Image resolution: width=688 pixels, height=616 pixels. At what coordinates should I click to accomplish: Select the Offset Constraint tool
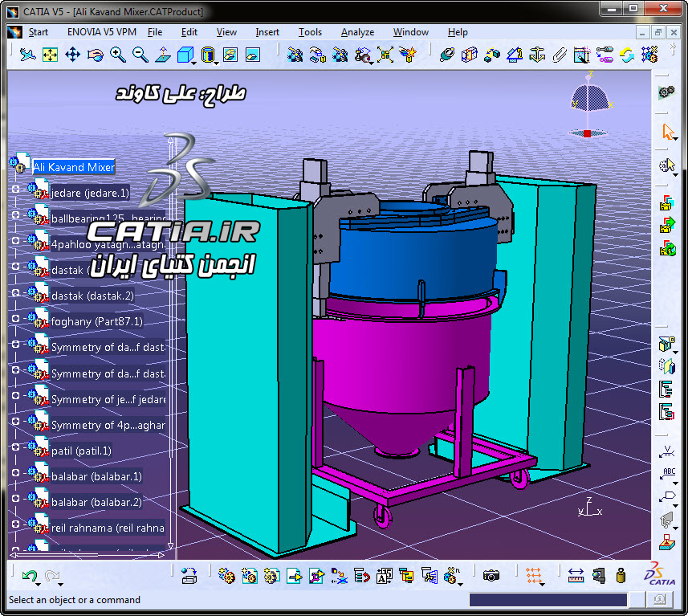click(492, 55)
